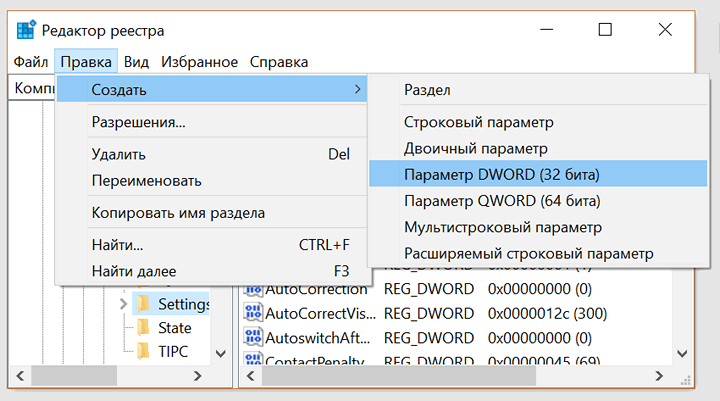Click data 0x0000012c (300)
The width and height of the screenshot is (720, 401).
click(x=547, y=313)
